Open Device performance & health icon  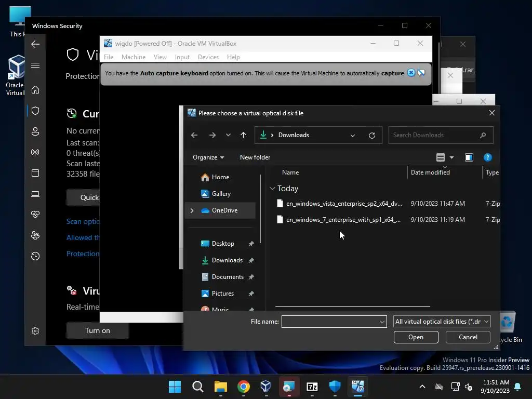click(x=35, y=215)
